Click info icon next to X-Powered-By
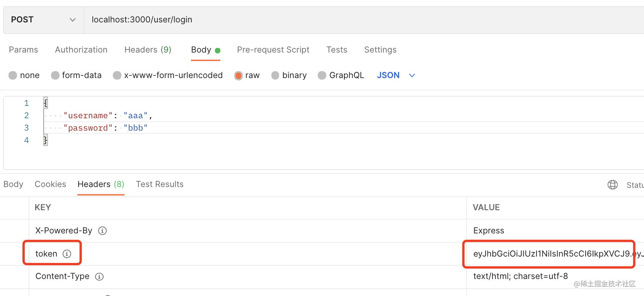Screen dimensions: 644x296 click(x=102, y=231)
